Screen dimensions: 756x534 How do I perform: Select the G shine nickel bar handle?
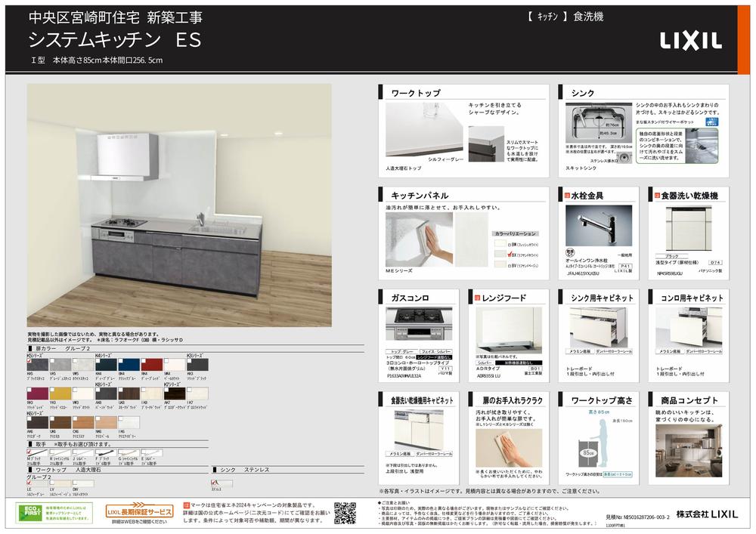(129, 453)
